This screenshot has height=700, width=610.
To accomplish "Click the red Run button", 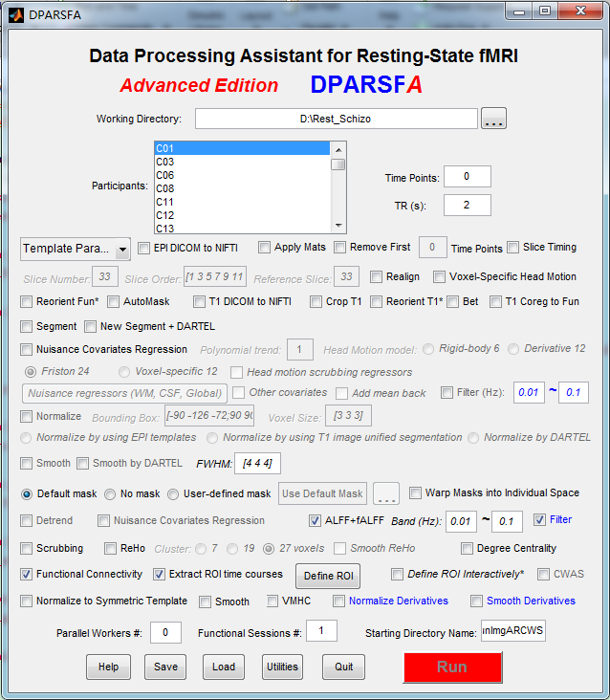I will pos(453,667).
